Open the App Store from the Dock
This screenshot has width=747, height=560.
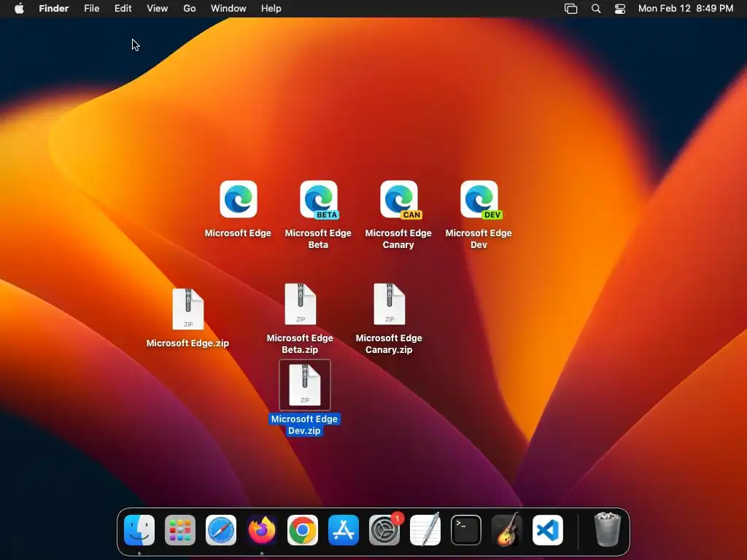click(344, 530)
